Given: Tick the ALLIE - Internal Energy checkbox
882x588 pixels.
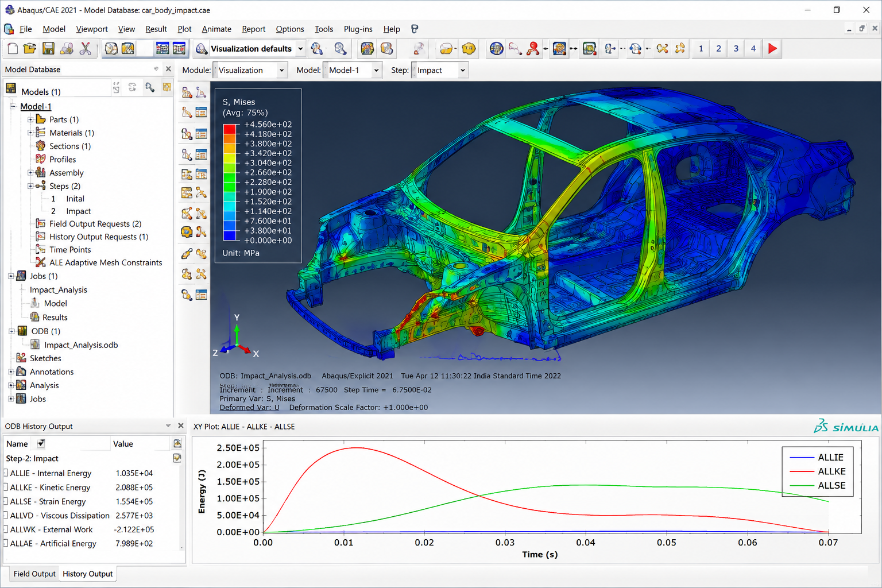Looking at the screenshot, I should pyautogui.click(x=5, y=473).
